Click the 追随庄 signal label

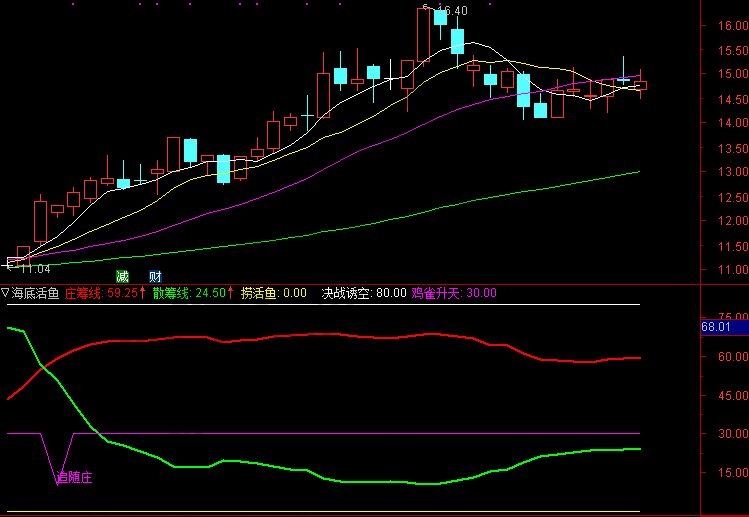[73, 479]
